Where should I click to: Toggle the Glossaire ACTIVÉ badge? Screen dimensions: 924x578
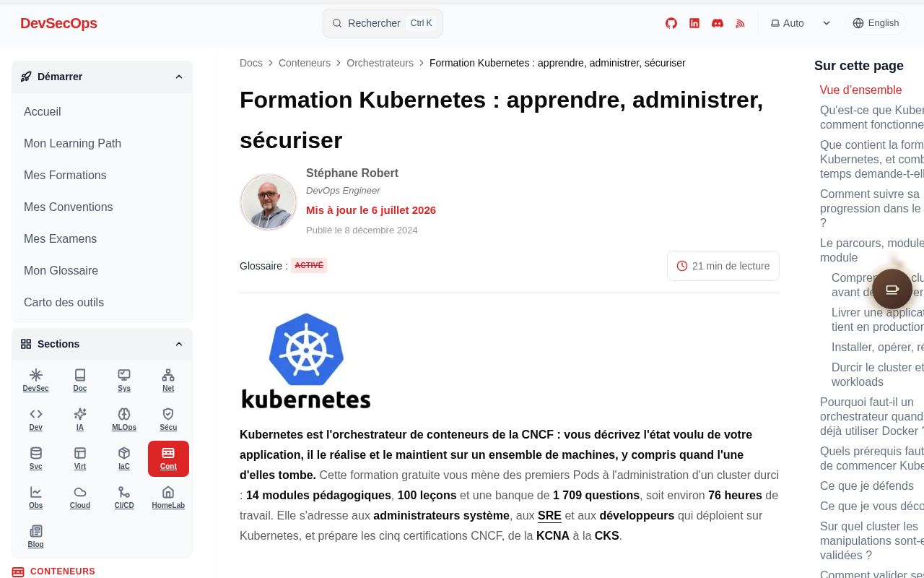tap(309, 265)
